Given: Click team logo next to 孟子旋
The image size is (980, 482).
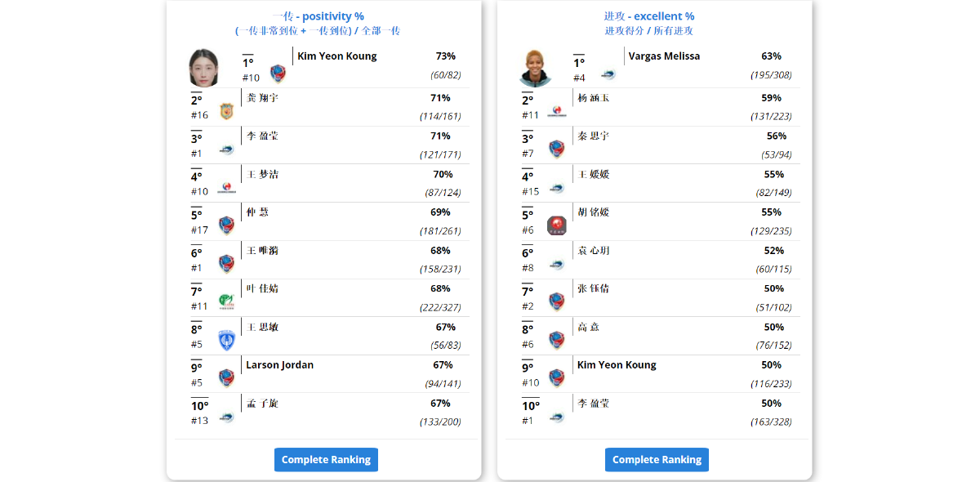Looking at the screenshot, I should 226,417.
